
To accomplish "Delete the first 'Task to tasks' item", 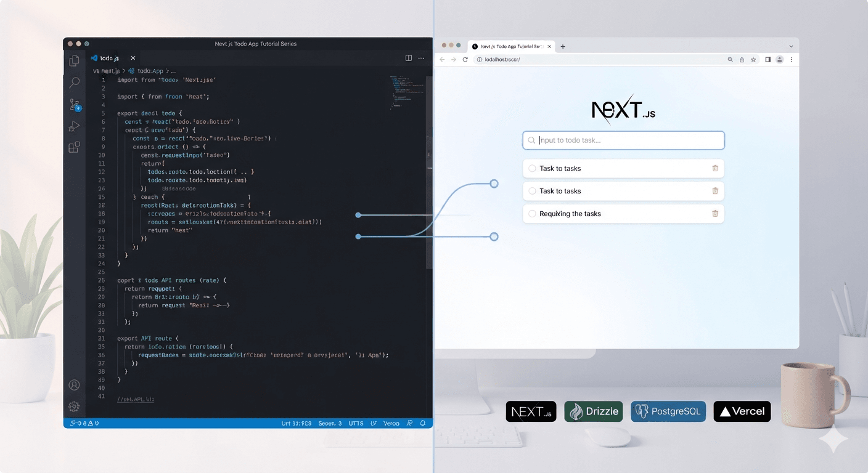I will [715, 168].
